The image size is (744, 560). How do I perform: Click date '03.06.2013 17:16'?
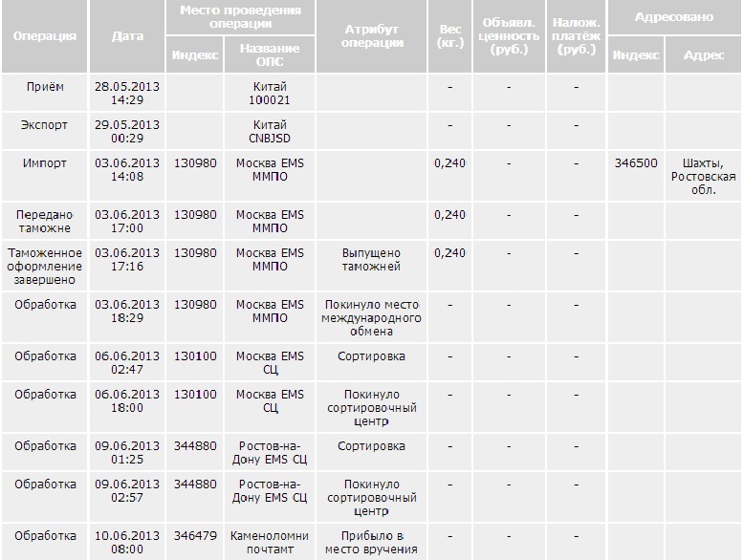pos(126,260)
